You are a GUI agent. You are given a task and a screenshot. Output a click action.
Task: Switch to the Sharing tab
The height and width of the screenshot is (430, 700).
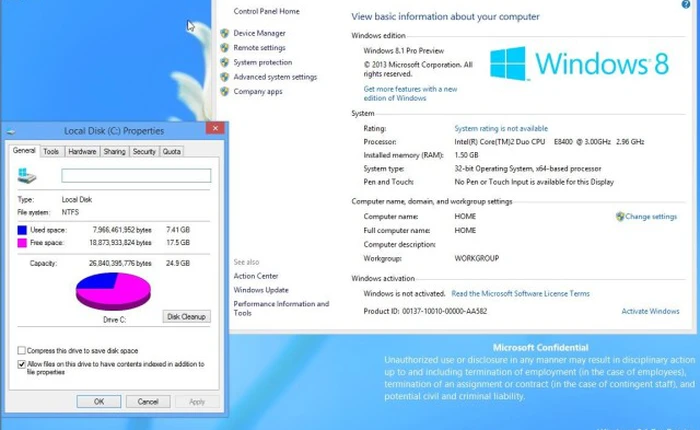(x=114, y=151)
